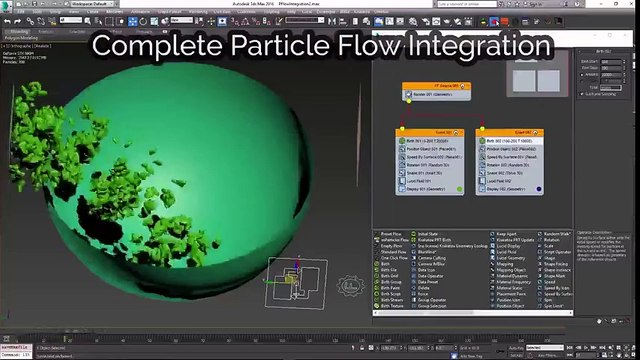640x360 pixels.
Task: Select Speed By Surface operator in Event 001
Action: point(430,157)
